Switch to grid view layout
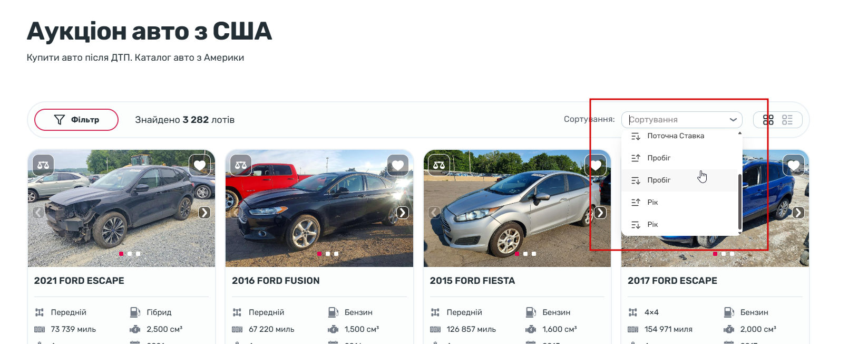The width and height of the screenshot is (868, 344). 768,120
